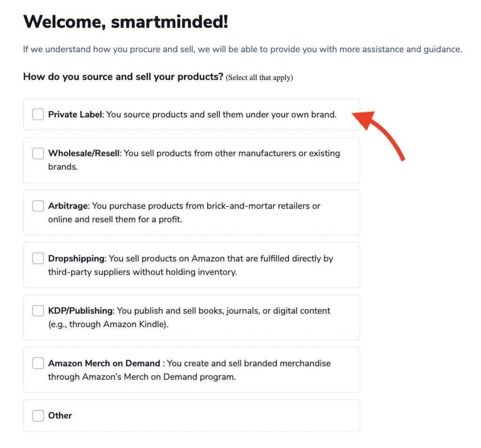
Task: Tick the Other checkbox
Action: point(38,416)
